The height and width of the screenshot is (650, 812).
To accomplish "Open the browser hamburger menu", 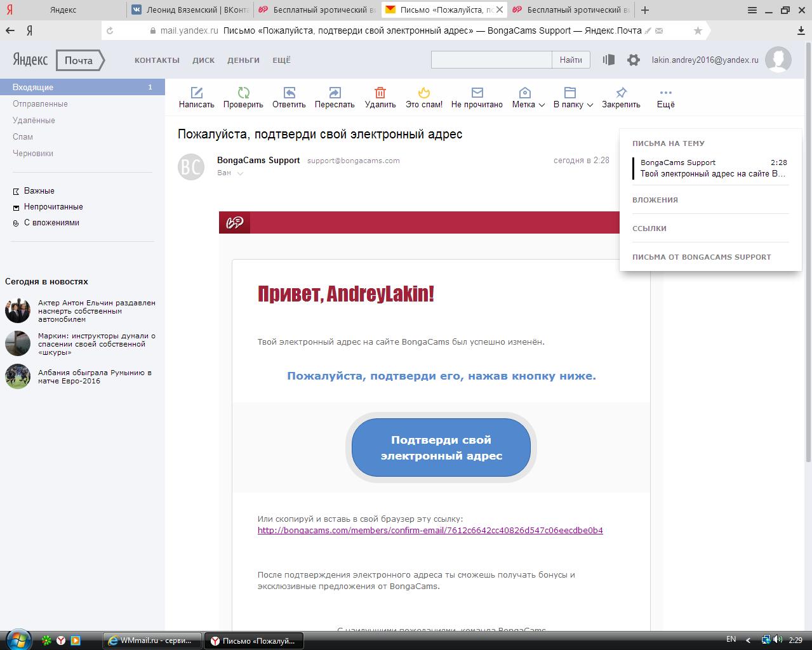I will (x=752, y=10).
